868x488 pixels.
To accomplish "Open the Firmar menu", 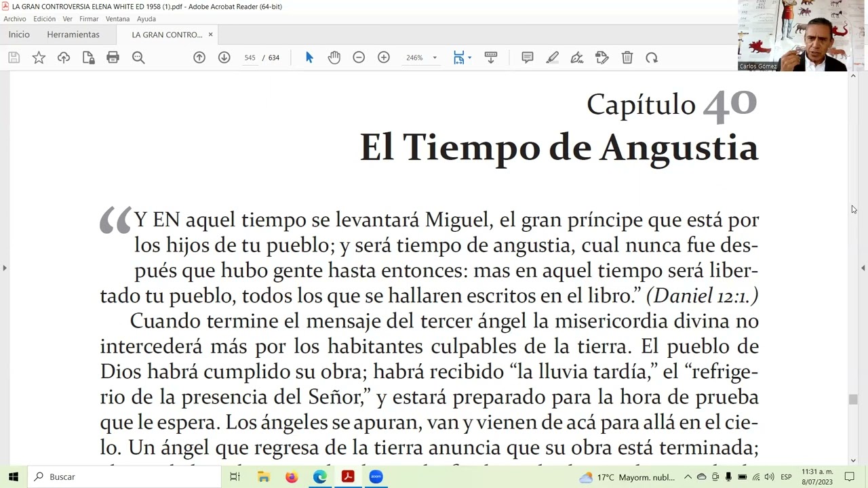I will [89, 19].
